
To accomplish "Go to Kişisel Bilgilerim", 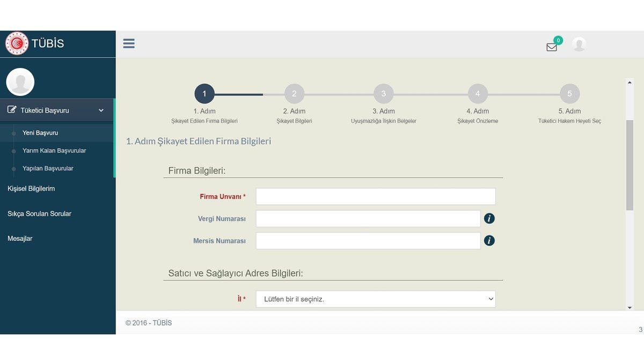I will 31,189.
